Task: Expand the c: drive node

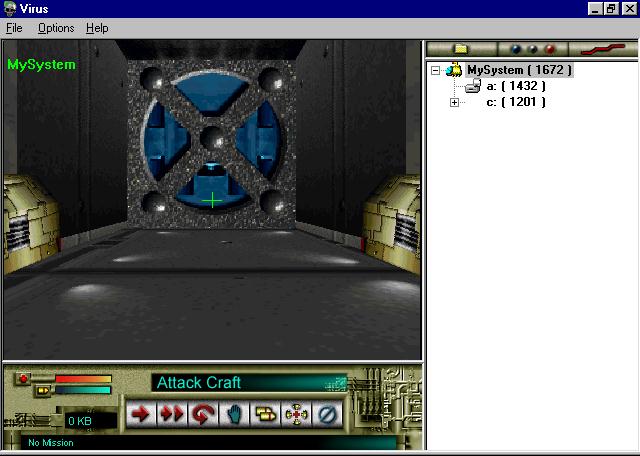Action: coord(454,102)
